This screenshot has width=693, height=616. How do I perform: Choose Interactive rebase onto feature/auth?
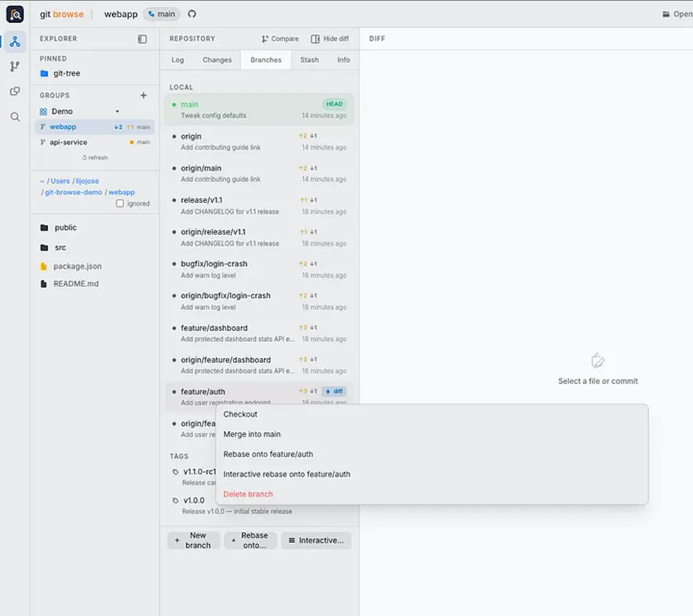tap(432, 474)
